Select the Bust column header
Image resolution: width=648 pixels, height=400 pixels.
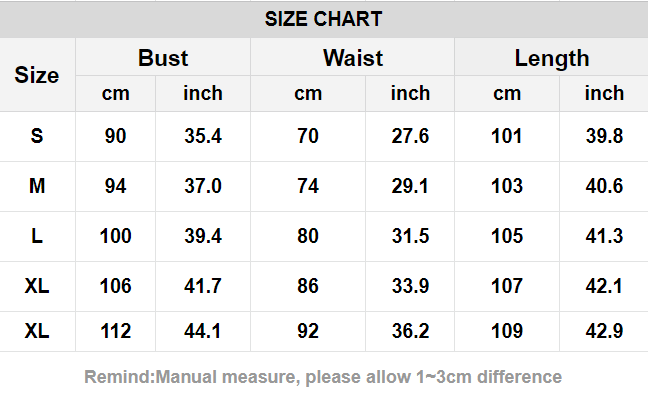(x=163, y=58)
